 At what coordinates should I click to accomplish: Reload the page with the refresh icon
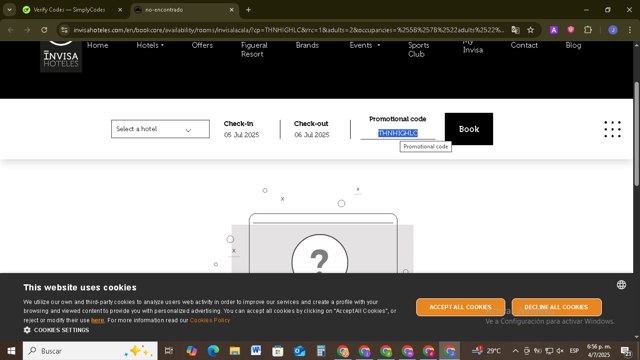[44, 30]
